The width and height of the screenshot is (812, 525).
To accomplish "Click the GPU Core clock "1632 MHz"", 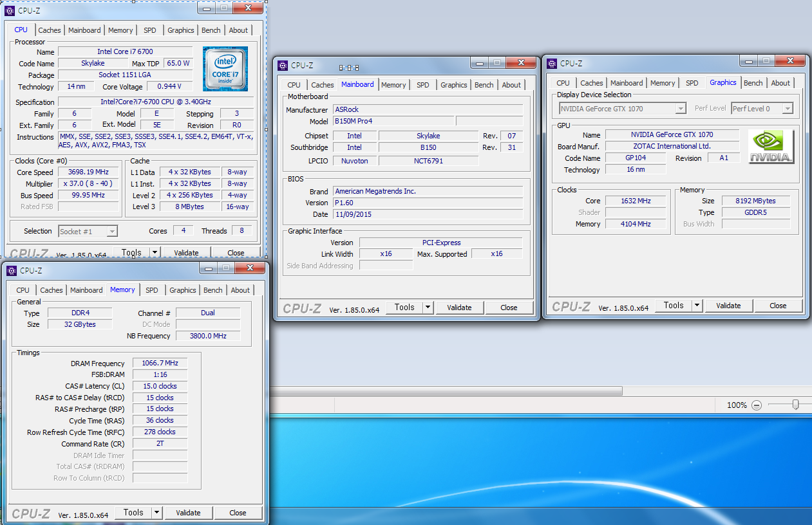I will [x=636, y=201].
